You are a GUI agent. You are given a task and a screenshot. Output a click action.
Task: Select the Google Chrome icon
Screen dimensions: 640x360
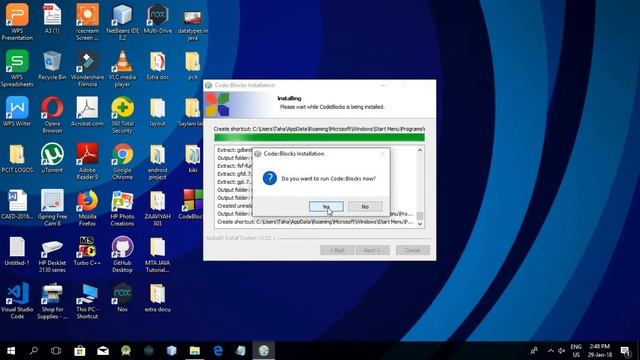pyautogui.click(x=122, y=161)
